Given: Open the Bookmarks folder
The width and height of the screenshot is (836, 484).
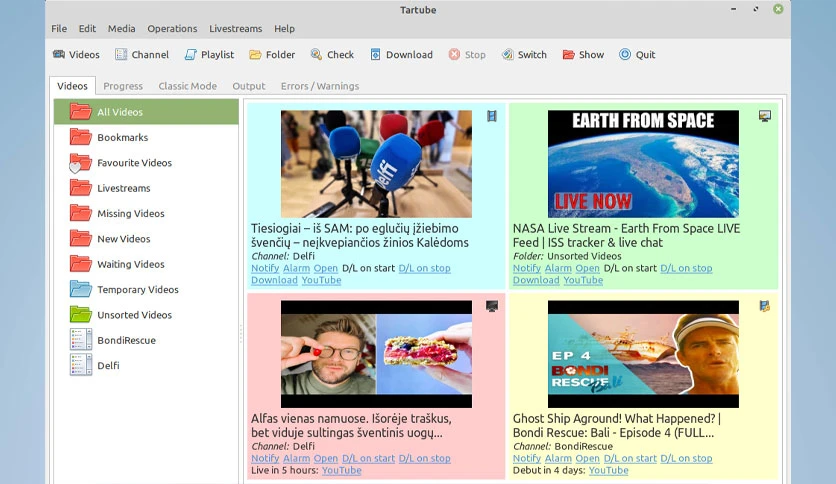Looking at the screenshot, I should pyautogui.click(x=146, y=138).
